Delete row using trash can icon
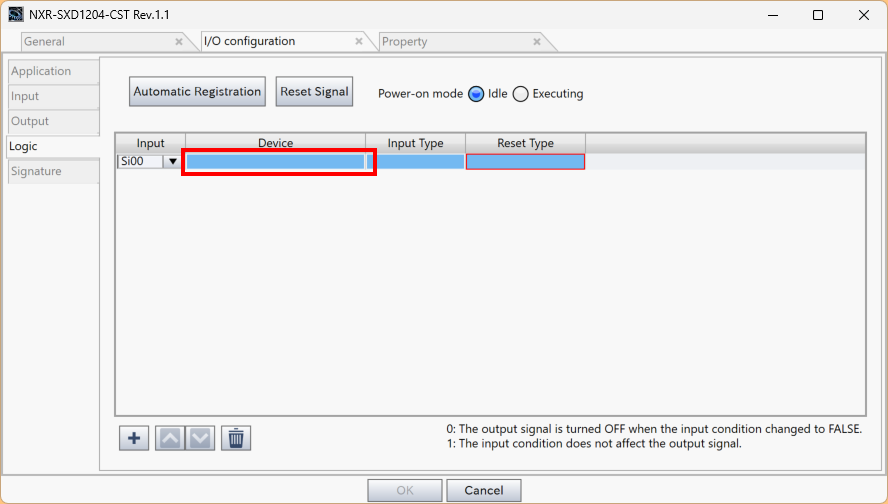Screen dimensions: 888x504 236,438
